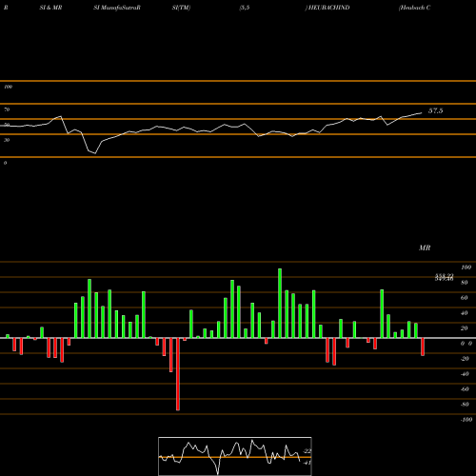Click the MR axis '-60' label
The height and width of the screenshot is (476, 476).
(465, 389)
